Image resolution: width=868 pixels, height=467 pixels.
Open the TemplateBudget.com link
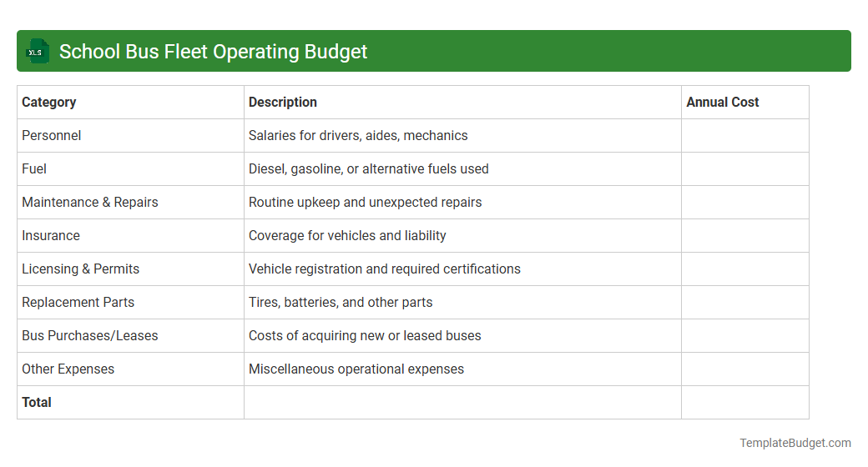coord(795,443)
